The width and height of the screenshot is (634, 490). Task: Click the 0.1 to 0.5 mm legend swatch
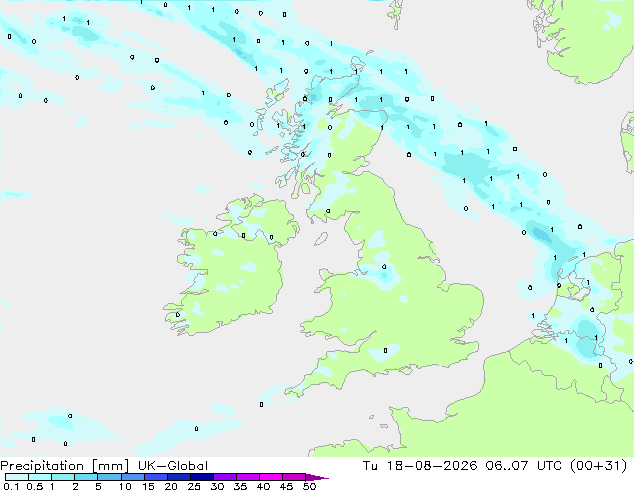click(17, 477)
